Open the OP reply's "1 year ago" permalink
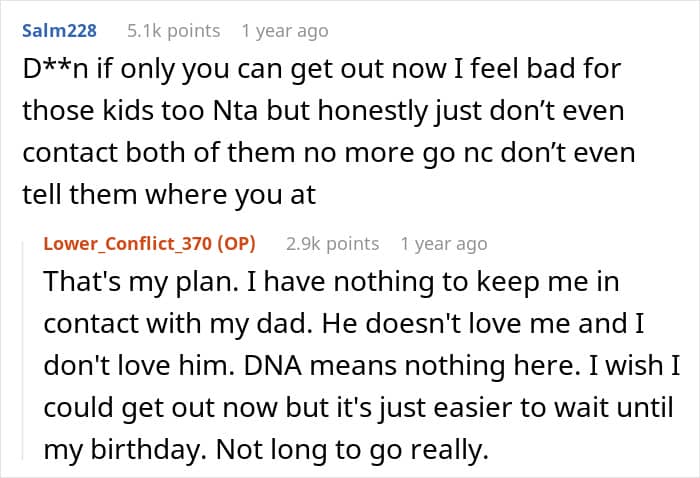This screenshot has height=478, width=700. (444, 243)
